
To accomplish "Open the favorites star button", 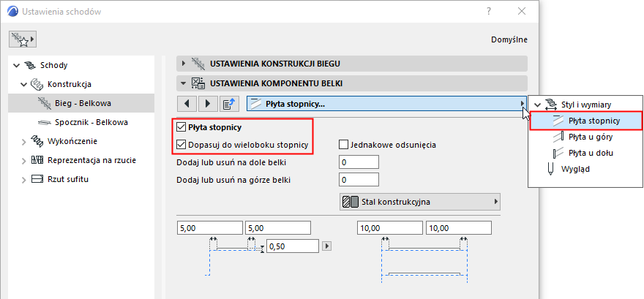I will (23, 39).
